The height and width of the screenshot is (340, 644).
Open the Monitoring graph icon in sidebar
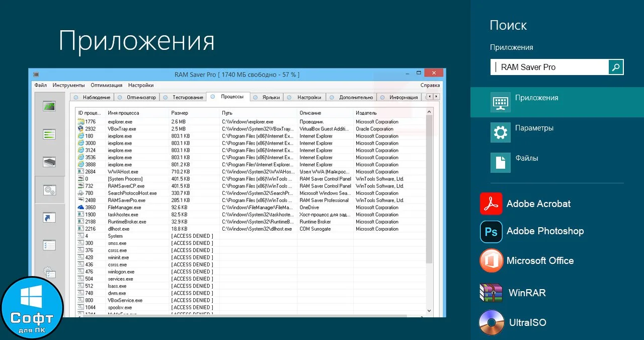pos(49,106)
